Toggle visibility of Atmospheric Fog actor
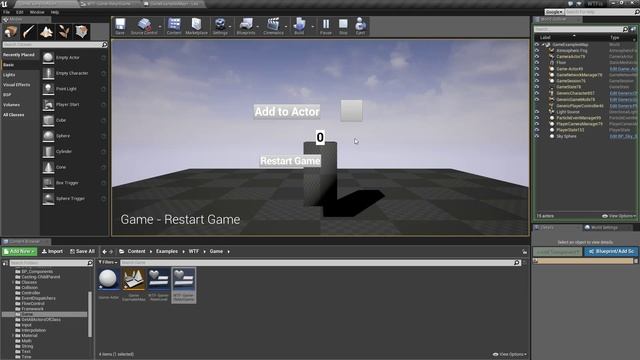 [537, 51]
